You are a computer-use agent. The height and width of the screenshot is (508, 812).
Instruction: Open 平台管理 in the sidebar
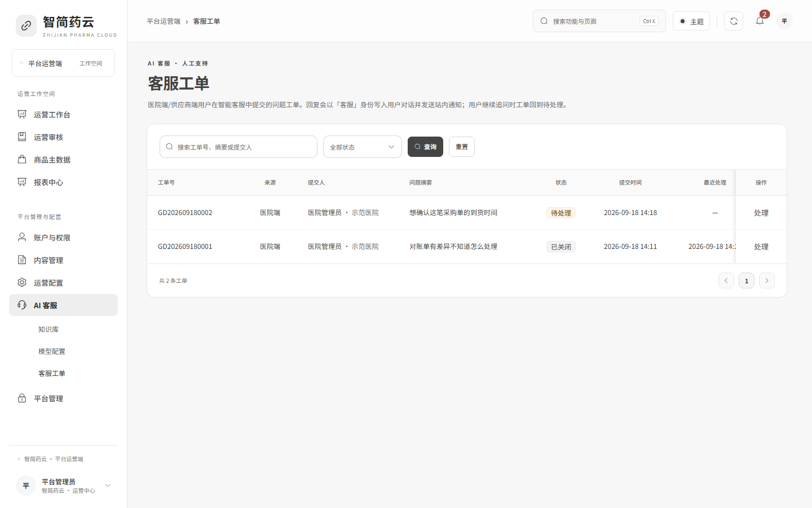63,398
